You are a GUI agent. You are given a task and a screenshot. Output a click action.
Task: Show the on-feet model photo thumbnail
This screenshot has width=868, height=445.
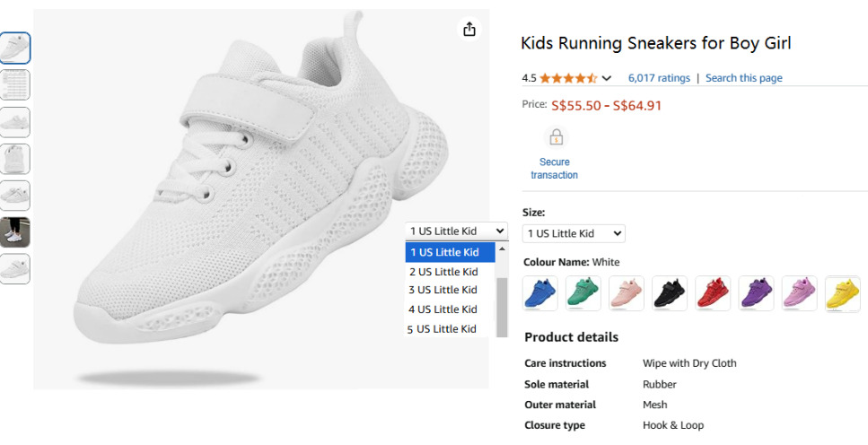coord(15,232)
